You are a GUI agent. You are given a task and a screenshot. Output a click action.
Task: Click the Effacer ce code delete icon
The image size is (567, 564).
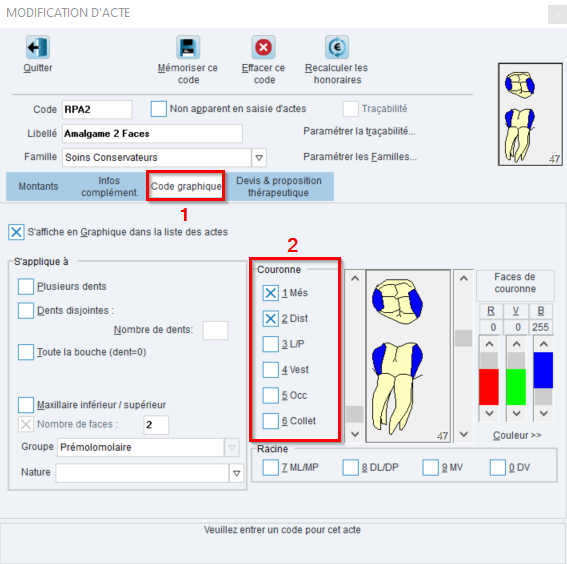pyautogui.click(x=263, y=47)
